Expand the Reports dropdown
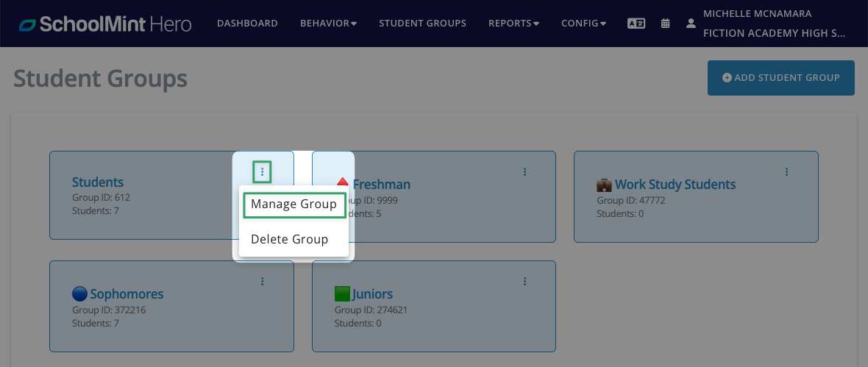 [513, 24]
